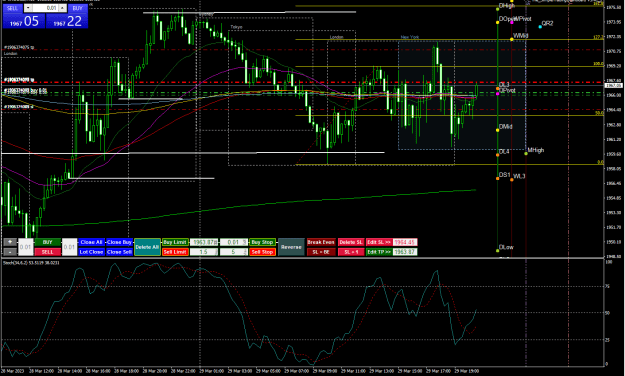Click the Close Sell button
Image resolution: width=625 pixels, height=376 pixels.
[x=119, y=252]
